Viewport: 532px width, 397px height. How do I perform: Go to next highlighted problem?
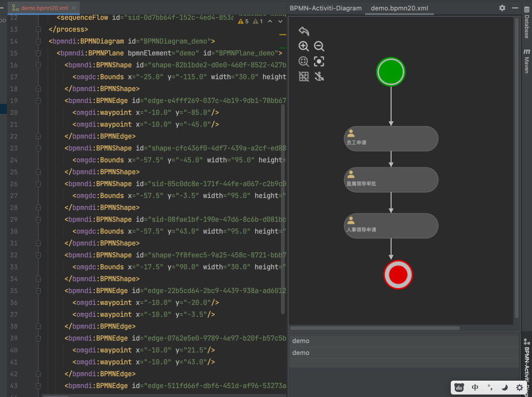click(x=280, y=21)
